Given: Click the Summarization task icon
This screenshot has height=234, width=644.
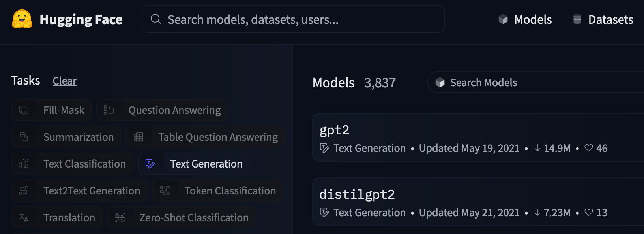Looking at the screenshot, I should point(24,137).
